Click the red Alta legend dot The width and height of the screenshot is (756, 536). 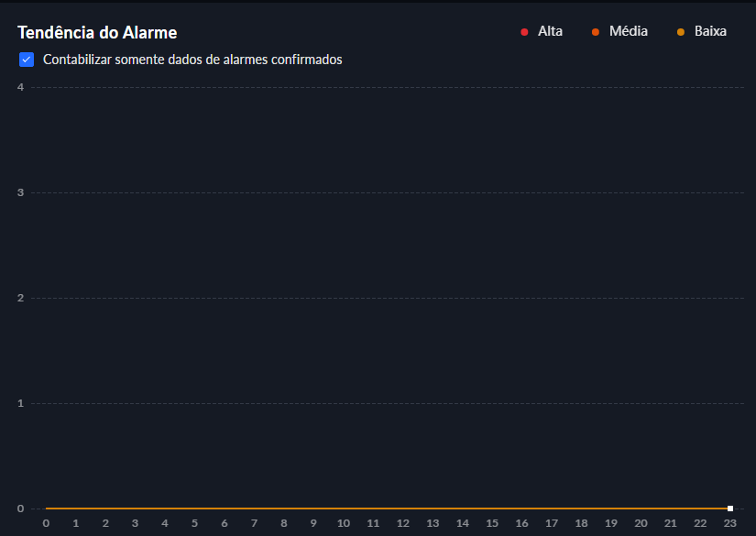click(x=524, y=32)
